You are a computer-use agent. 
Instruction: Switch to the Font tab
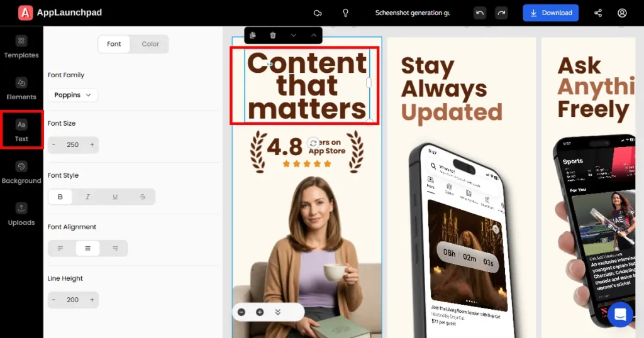114,44
